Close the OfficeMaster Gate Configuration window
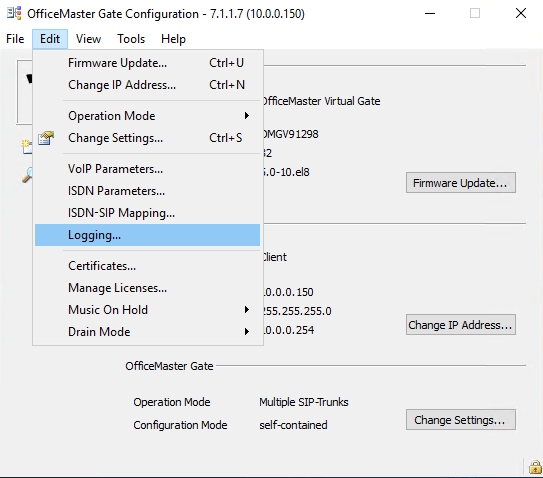The width and height of the screenshot is (543, 478). click(520, 14)
